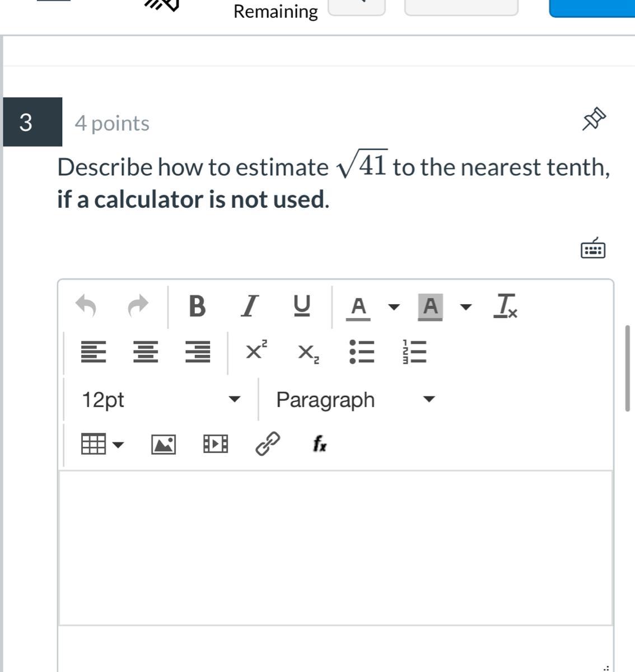Insert a numbered list
Viewport: 635px width, 672px height.
(414, 352)
